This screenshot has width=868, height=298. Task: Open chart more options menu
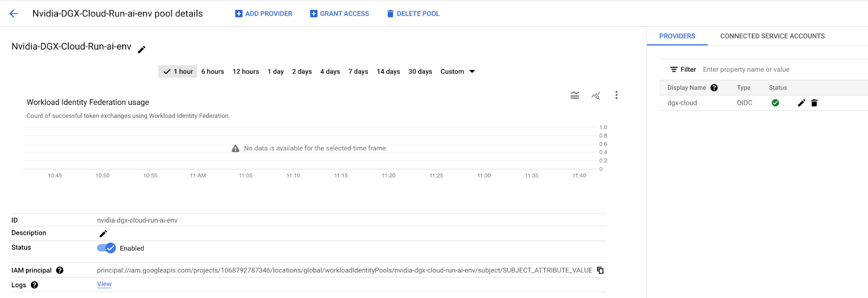coord(616,96)
